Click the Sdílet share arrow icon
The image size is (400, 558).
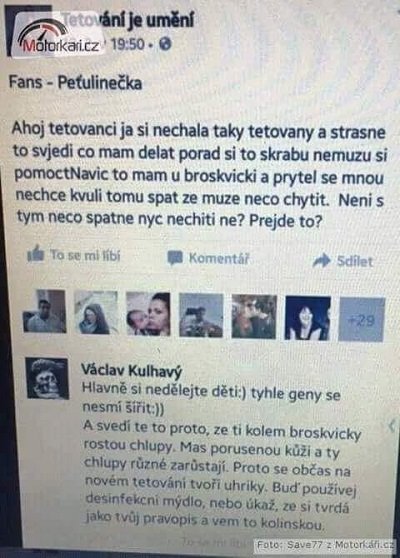[x=322, y=261]
